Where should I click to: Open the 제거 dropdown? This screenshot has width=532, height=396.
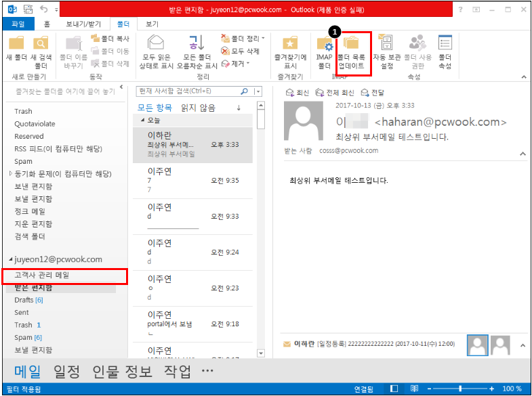(x=235, y=64)
